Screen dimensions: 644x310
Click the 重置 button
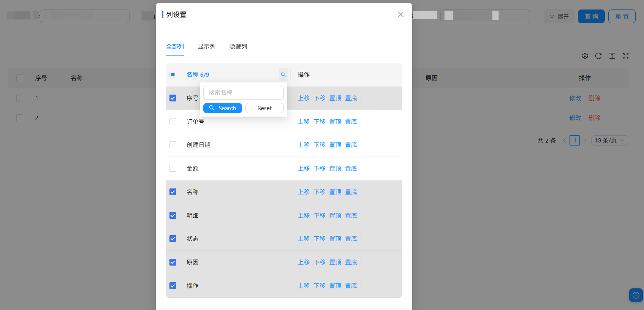(x=622, y=16)
